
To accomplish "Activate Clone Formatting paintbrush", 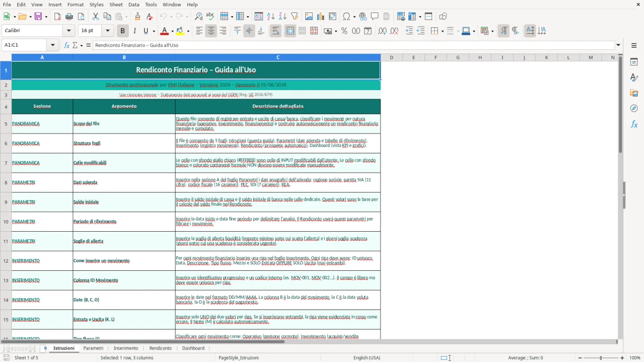I will click(138, 17).
